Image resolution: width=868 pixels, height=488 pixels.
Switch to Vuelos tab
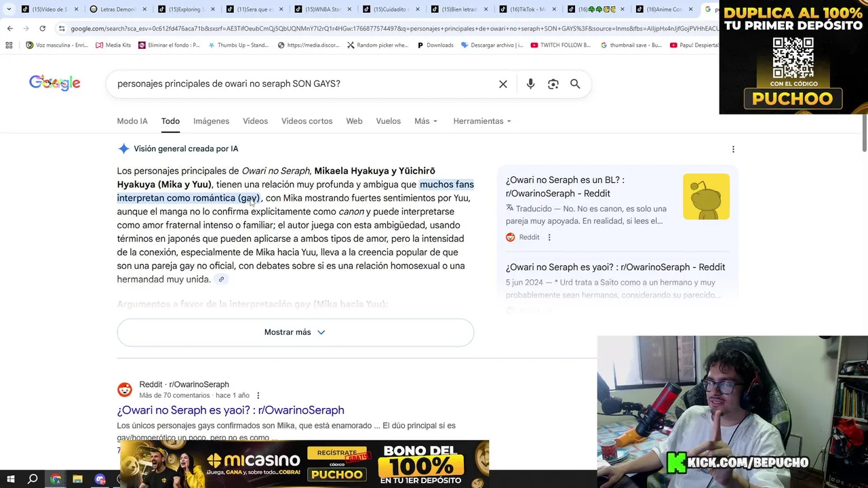pos(389,121)
